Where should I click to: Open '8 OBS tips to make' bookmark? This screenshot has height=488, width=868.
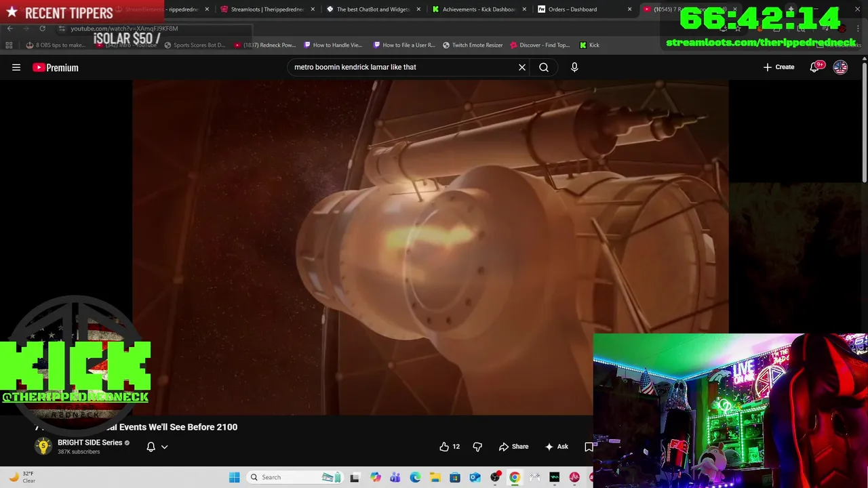[56, 45]
